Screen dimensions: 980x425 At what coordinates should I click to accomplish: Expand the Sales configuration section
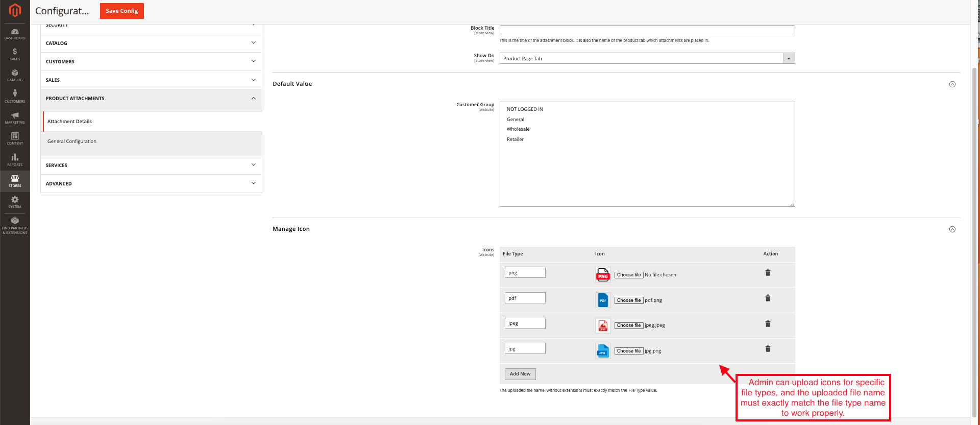tap(151, 80)
